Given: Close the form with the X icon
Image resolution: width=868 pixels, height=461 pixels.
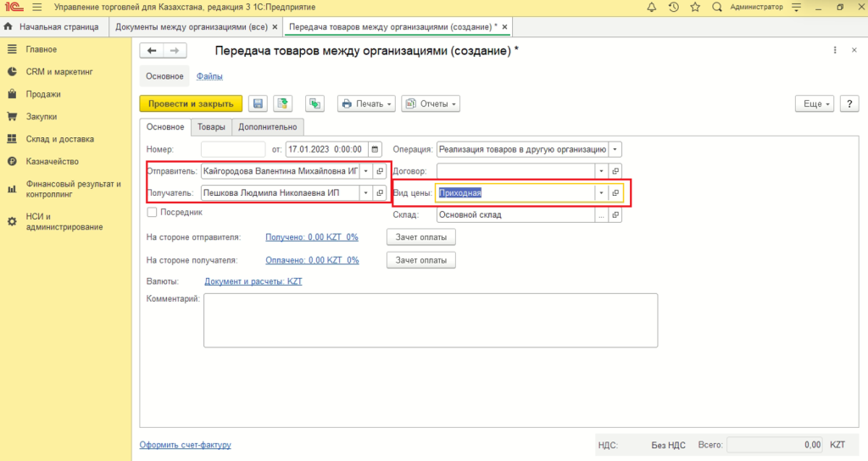Looking at the screenshot, I should click(854, 50).
